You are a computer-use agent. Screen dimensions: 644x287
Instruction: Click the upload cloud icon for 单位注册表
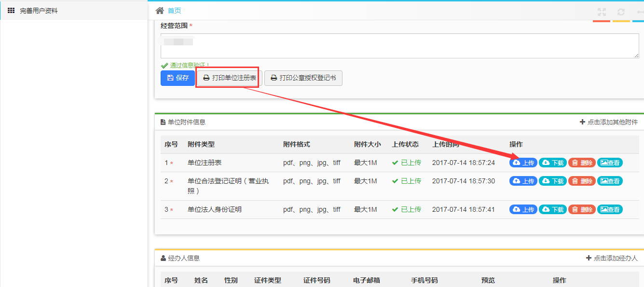point(516,163)
